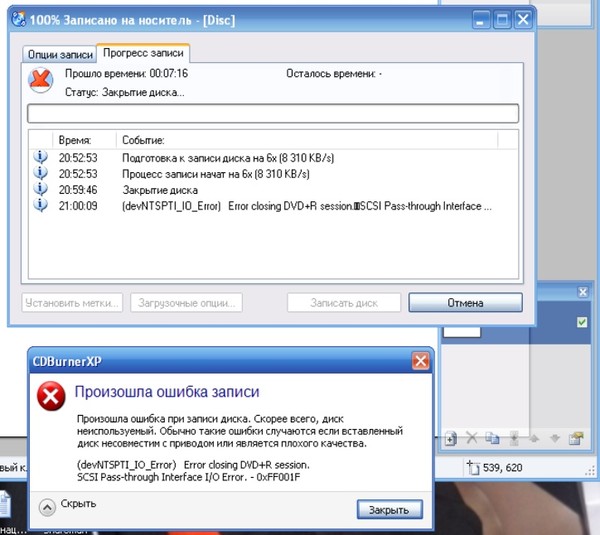Click the error code 0xFF001F line
Image resolution: width=600 pixels, height=535 pixels.
coord(189,477)
